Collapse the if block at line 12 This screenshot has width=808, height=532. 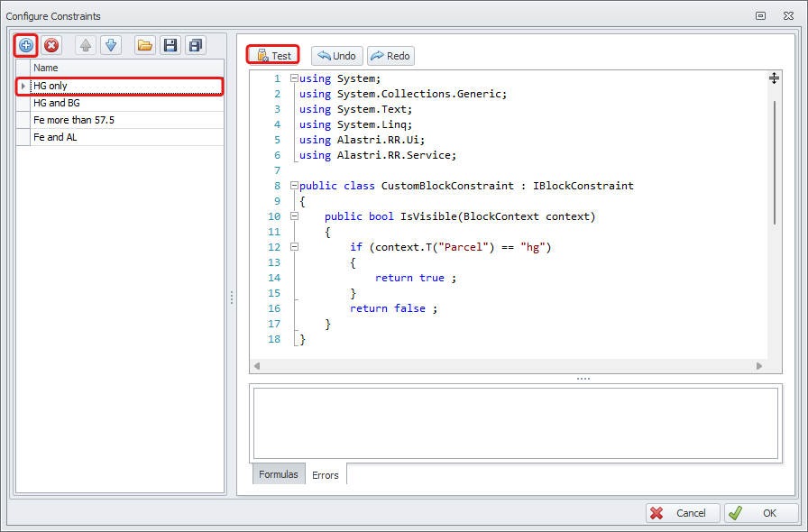294,247
